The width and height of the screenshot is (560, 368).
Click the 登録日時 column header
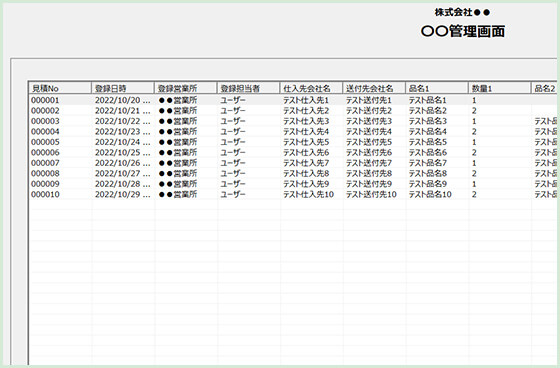[x=122, y=88]
